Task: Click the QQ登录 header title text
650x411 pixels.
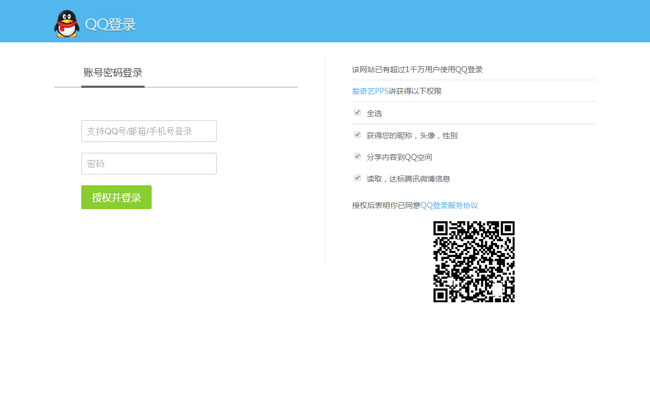Action: (x=110, y=24)
